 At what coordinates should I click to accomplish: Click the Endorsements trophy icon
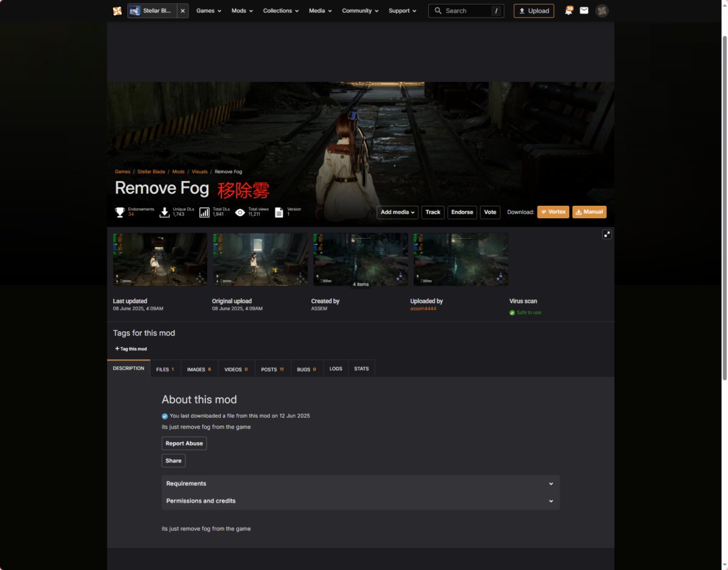[x=120, y=212]
